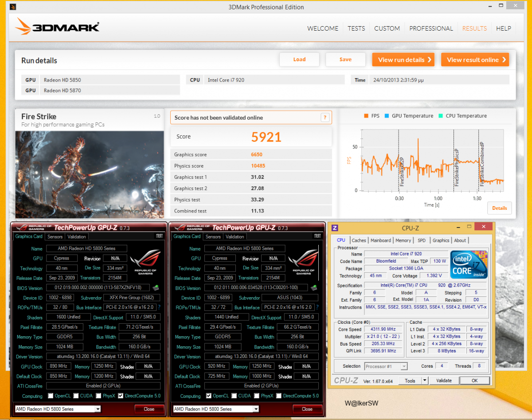
Task: Click the Save button in Run details
Action: pos(345,59)
